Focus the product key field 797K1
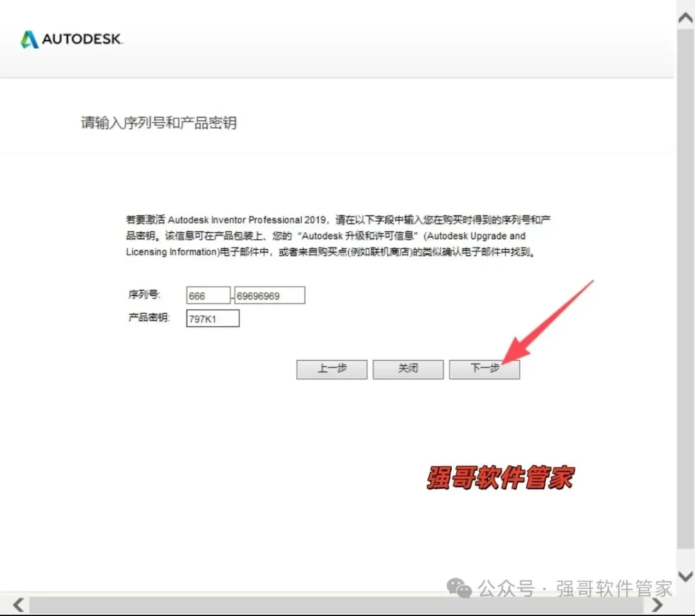The width and height of the screenshot is (695, 616). [213, 318]
